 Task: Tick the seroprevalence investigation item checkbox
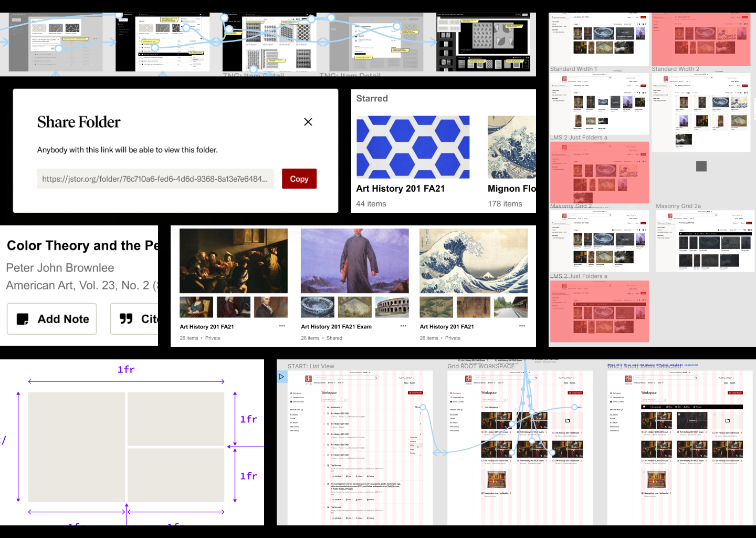point(324,484)
